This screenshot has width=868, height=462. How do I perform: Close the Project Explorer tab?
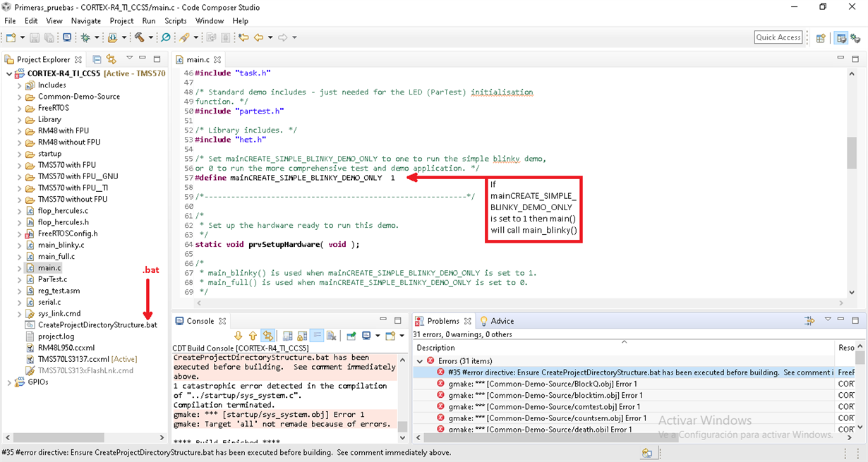(78, 60)
